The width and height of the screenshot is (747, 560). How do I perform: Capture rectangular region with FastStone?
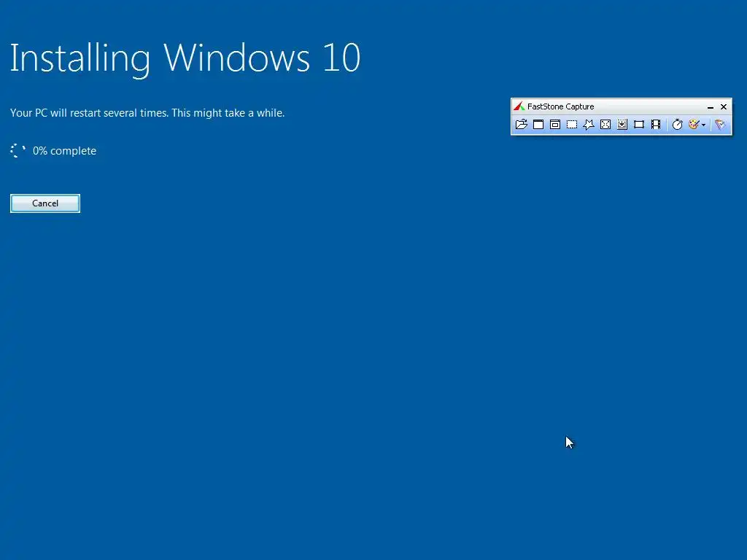pyautogui.click(x=572, y=124)
